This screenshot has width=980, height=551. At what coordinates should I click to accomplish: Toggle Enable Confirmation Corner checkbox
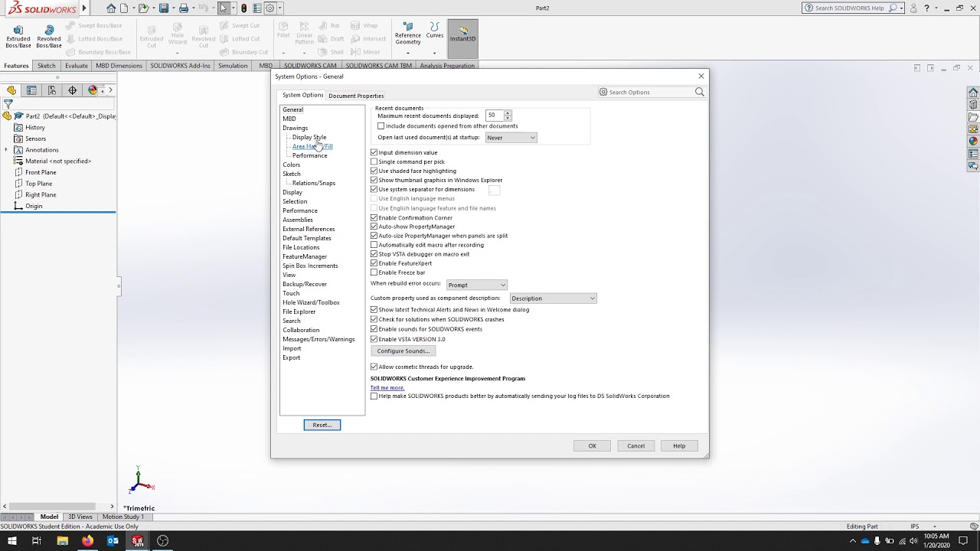click(x=374, y=217)
